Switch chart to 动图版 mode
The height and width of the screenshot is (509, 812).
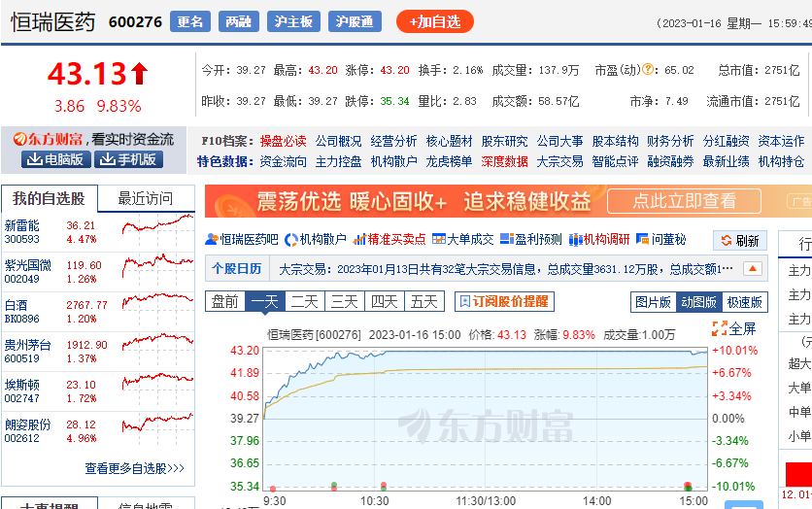coord(699,302)
